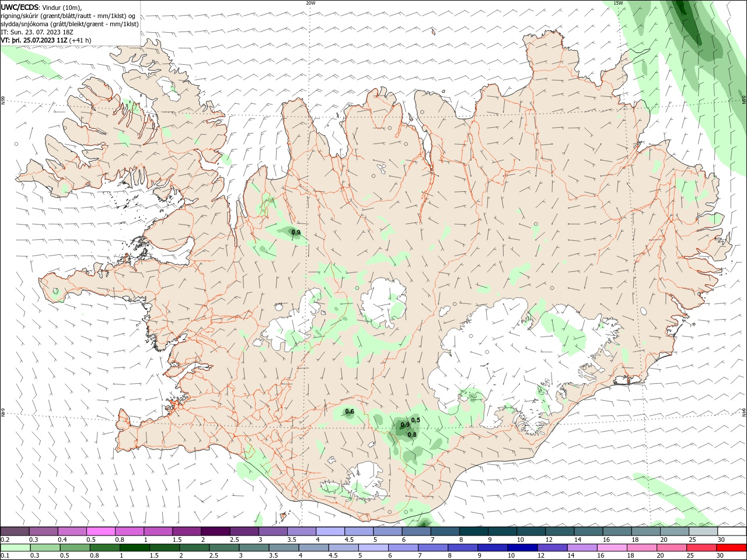Click the 'VT: þri. 25.07.2023 11Z' valid time

34,40
